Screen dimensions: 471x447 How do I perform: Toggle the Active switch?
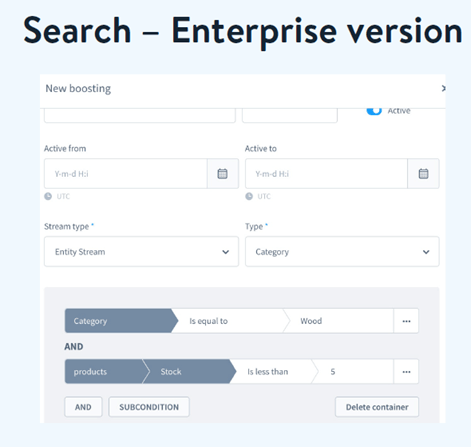tap(374, 111)
